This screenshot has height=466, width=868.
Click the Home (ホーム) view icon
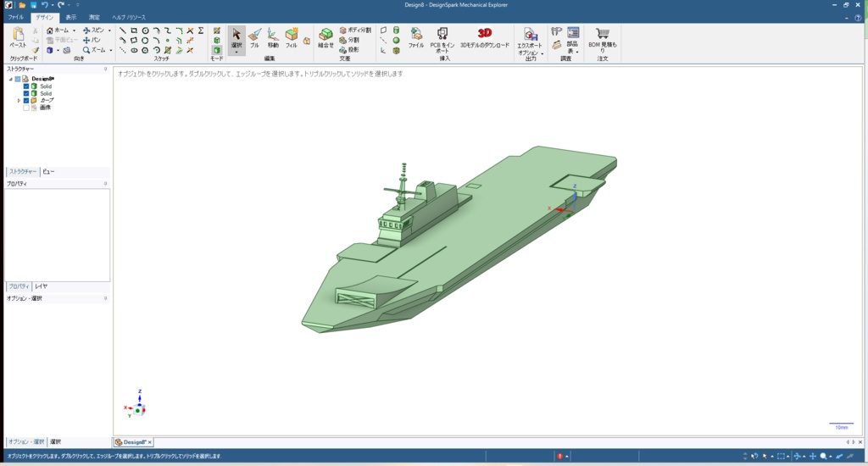[x=50, y=31]
